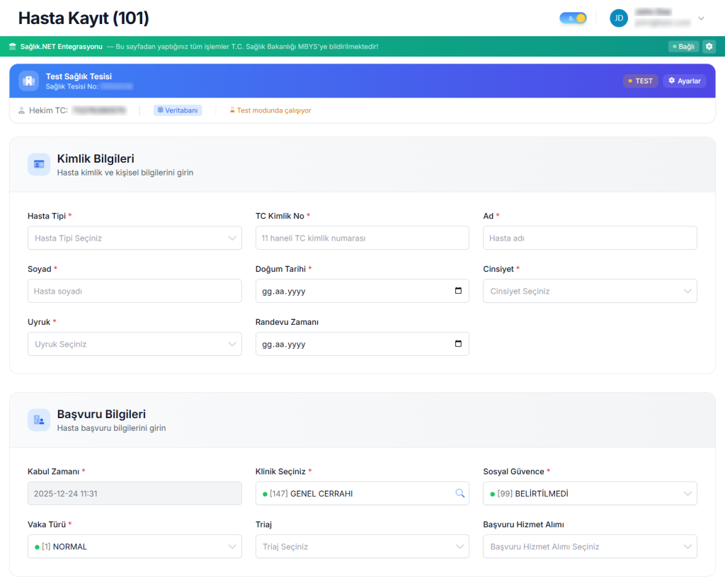The height and width of the screenshot is (588, 725).
Task: Click the Veritabanı badge
Action: click(178, 110)
